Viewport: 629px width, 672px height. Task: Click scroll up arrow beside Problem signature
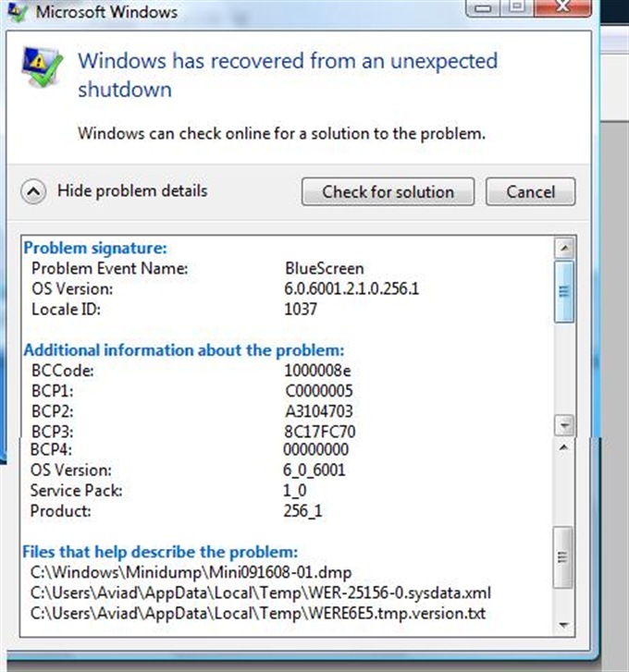click(563, 248)
